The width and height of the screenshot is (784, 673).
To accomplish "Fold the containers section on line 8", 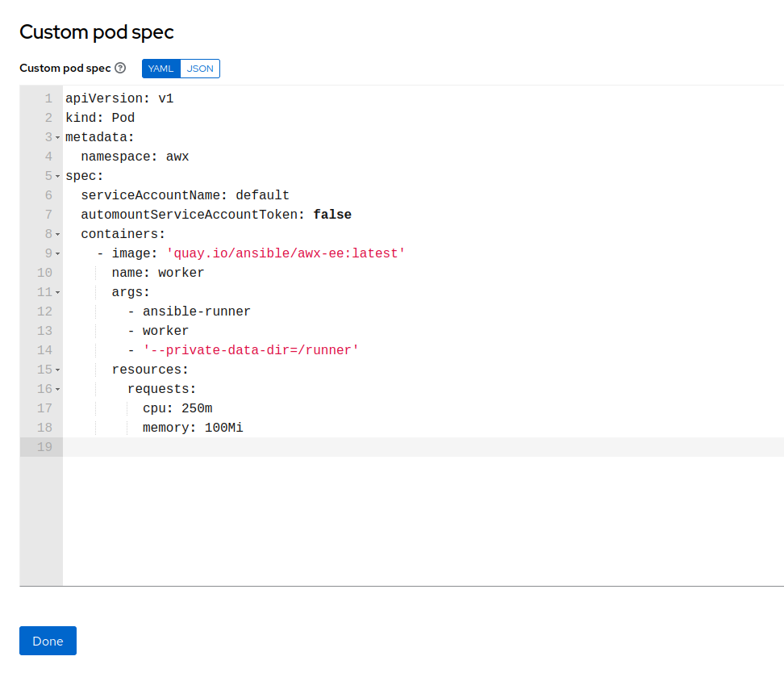I will point(57,234).
